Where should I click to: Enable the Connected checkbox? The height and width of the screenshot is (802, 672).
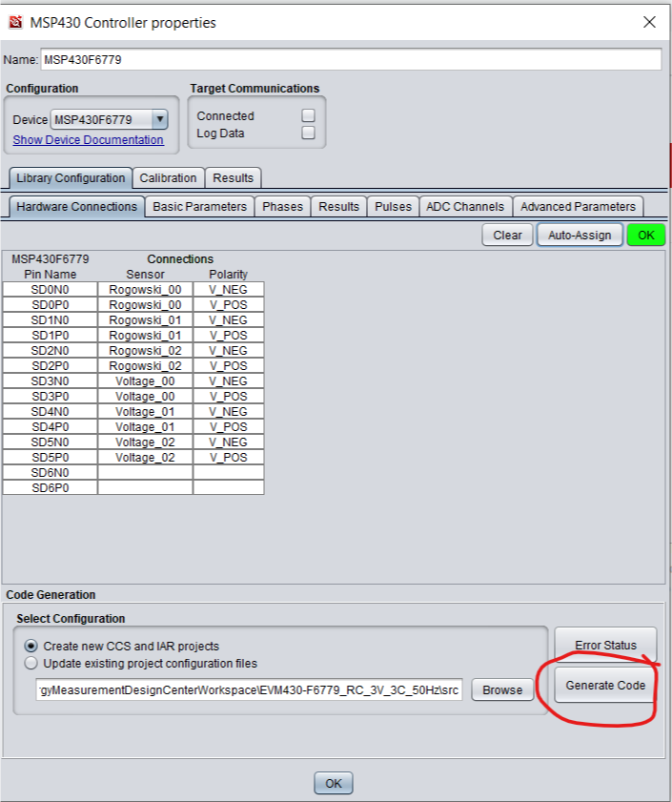pos(308,115)
